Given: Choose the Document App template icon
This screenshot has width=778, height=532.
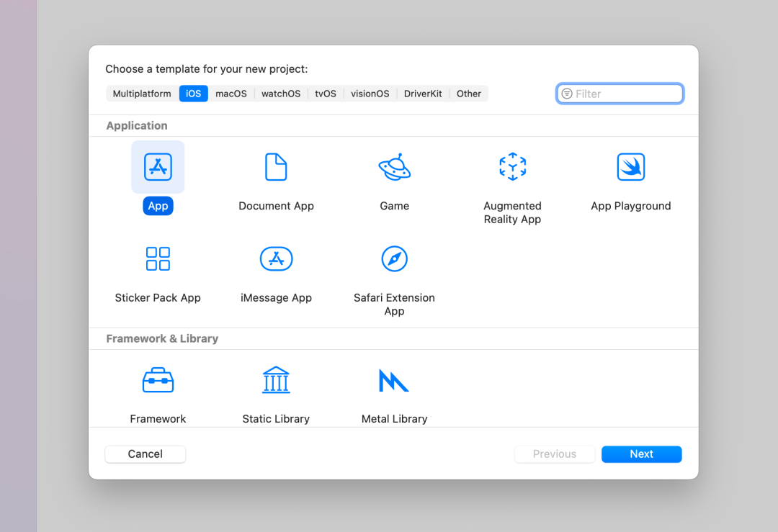Looking at the screenshot, I should 276,167.
